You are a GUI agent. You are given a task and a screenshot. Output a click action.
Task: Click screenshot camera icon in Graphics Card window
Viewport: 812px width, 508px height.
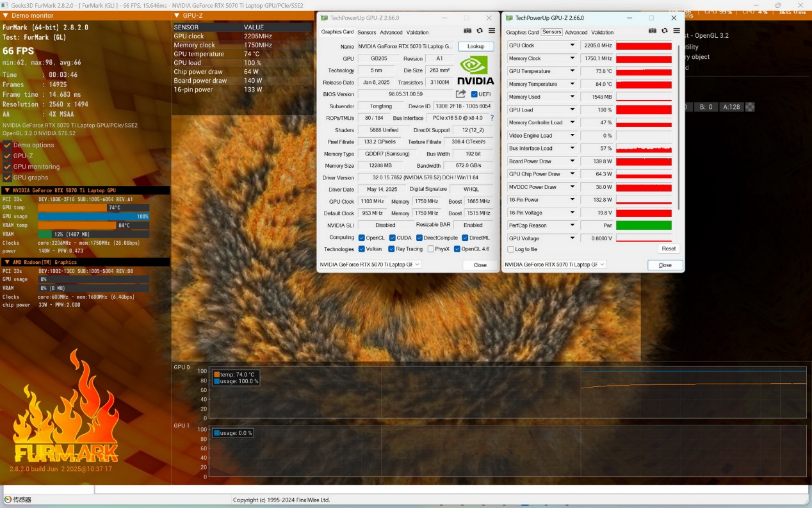tap(467, 31)
